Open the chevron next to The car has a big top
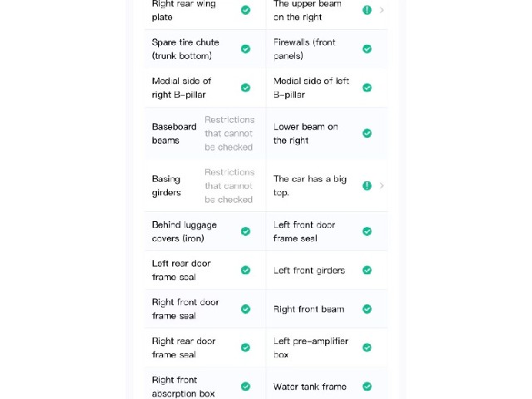Image resolution: width=532 pixels, height=399 pixels. click(382, 185)
